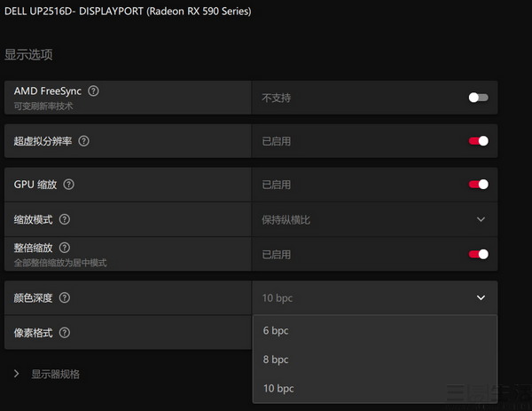The image size is (532, 411).
Task: Click help icon beside 缩放模式
Action: point(65,219)
